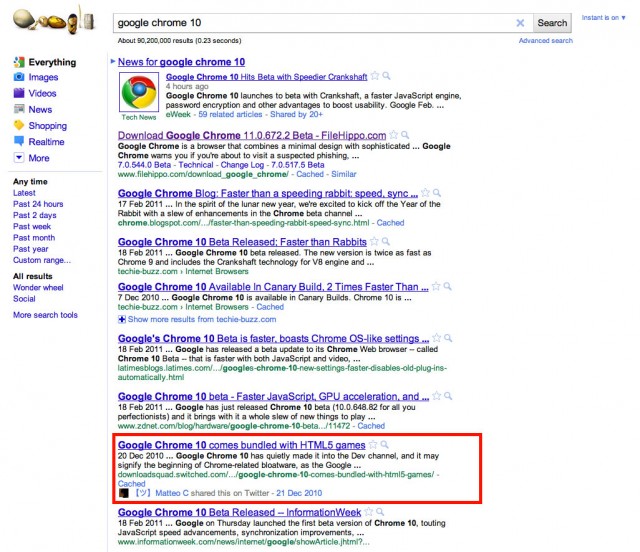Filter results to Past month
640x552 pixels.
(x=34, y=238)
